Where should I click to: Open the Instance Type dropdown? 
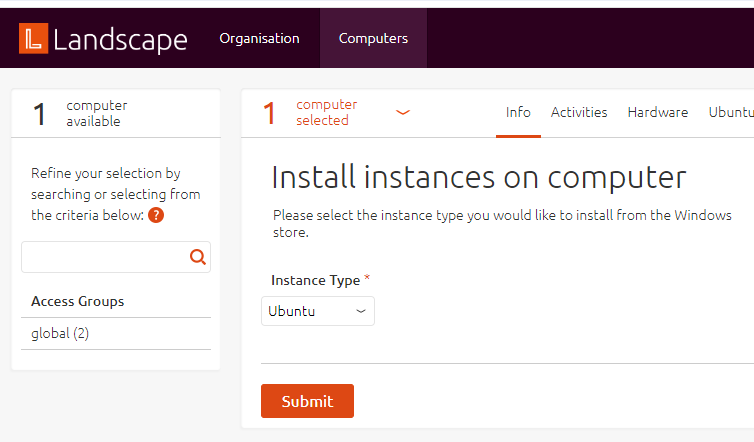318,311
